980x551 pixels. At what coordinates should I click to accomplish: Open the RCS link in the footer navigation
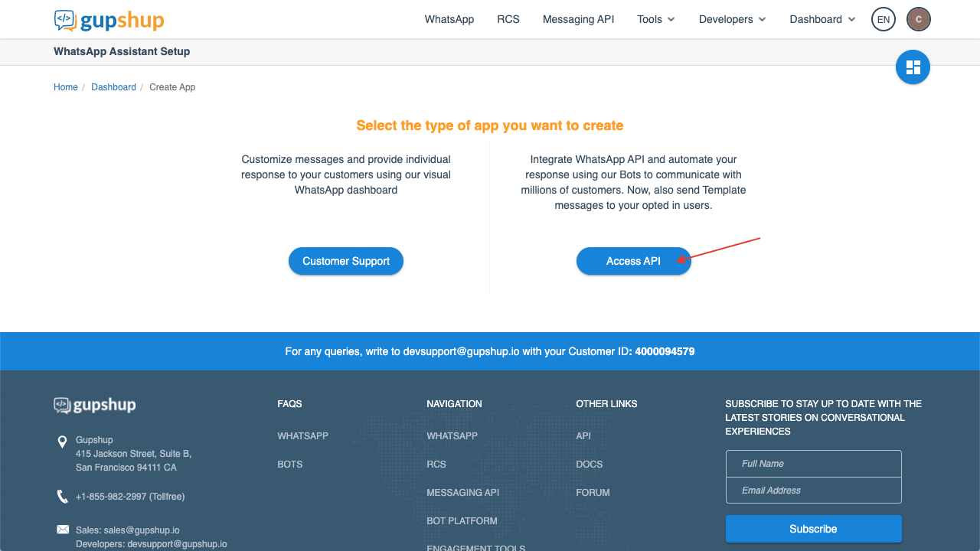click(x=436, y=465)
